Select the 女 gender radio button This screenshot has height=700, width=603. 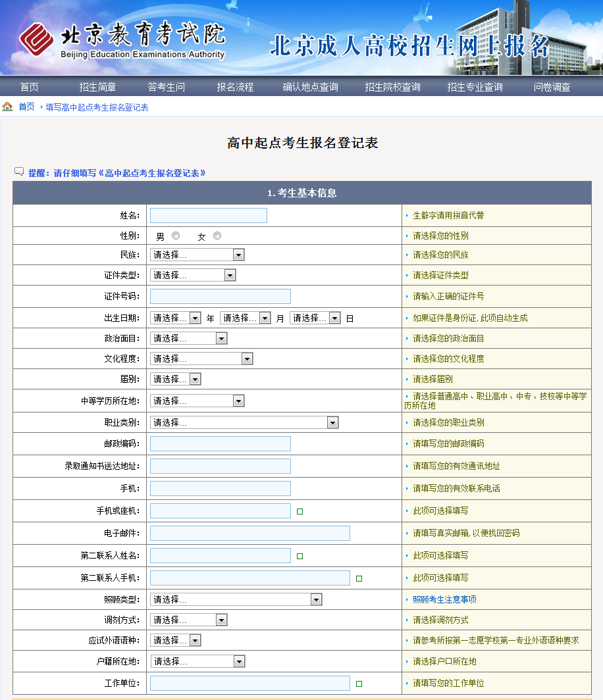(x=217, y=236)
